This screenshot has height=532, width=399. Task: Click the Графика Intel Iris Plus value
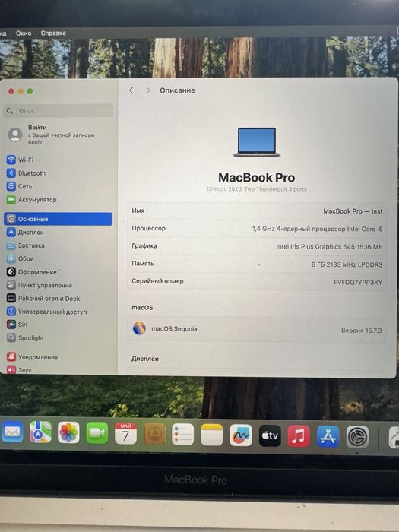pyautogui.click(x=329, y=247)
